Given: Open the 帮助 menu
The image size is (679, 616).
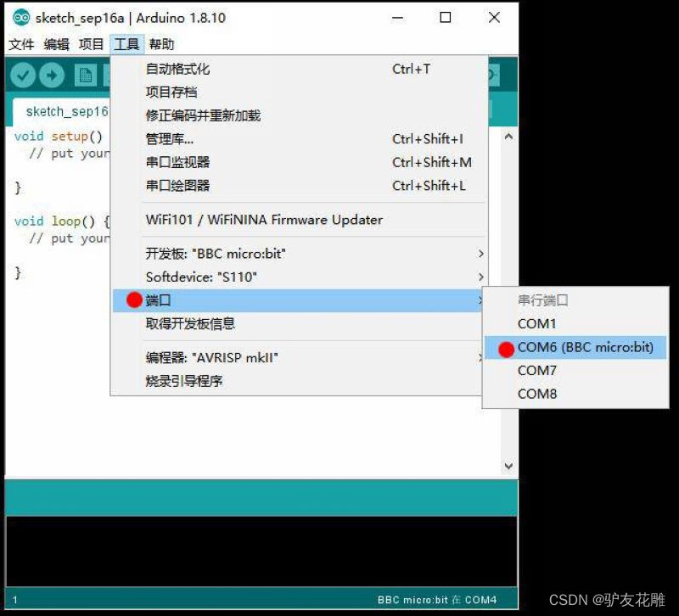Looking at the screenshot, I should pyautogui.click(x=161, y=44).
